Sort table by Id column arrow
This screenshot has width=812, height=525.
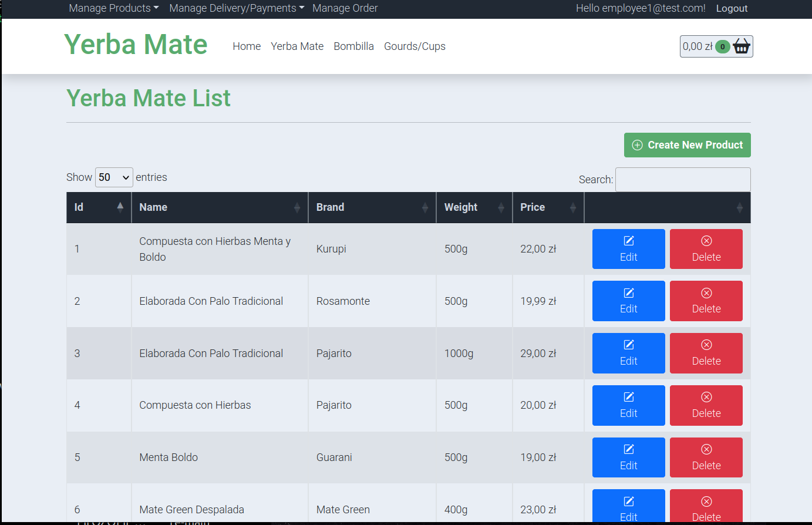click(120, 207)
